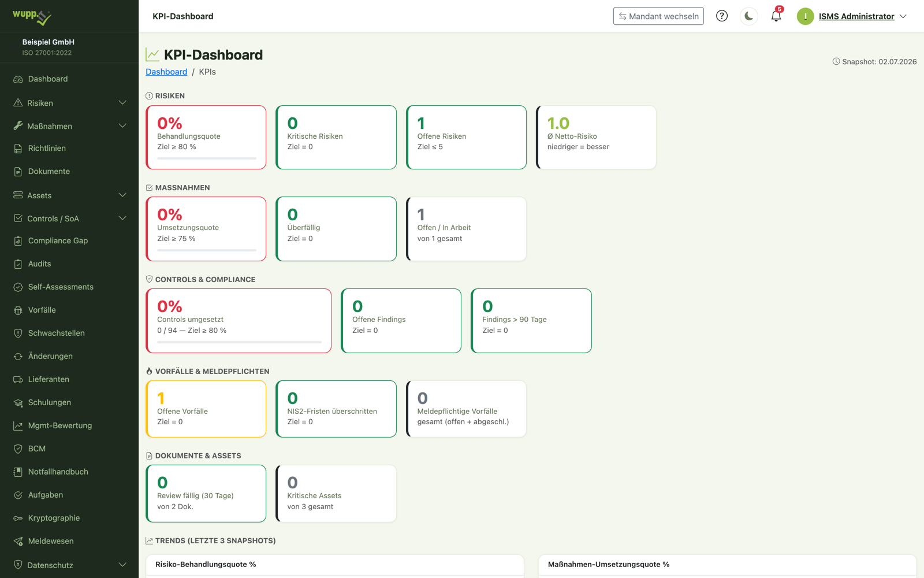
Task: Expand the Assets sidebar submenu chevron
Action: (x=122, y=195)
